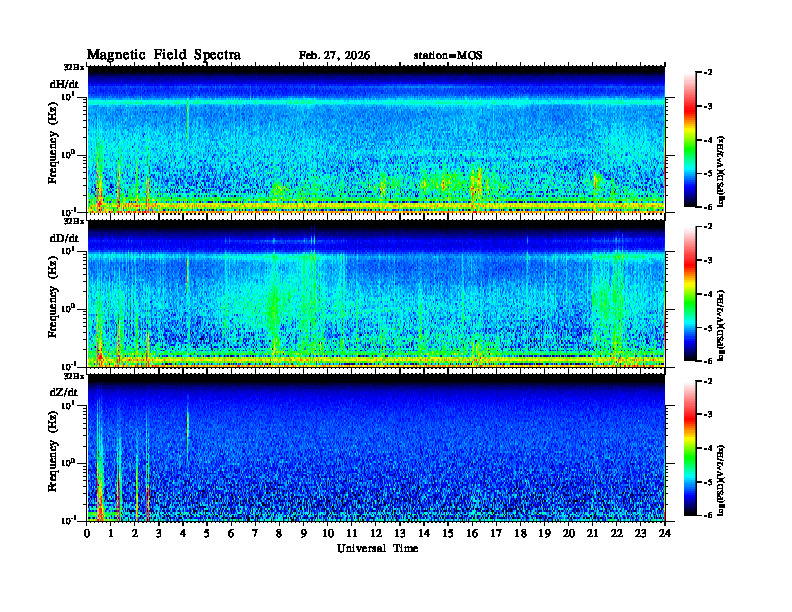Click hour 13 on the time axis
This screenshot has width=792, height=612.
tap(400, 534)
